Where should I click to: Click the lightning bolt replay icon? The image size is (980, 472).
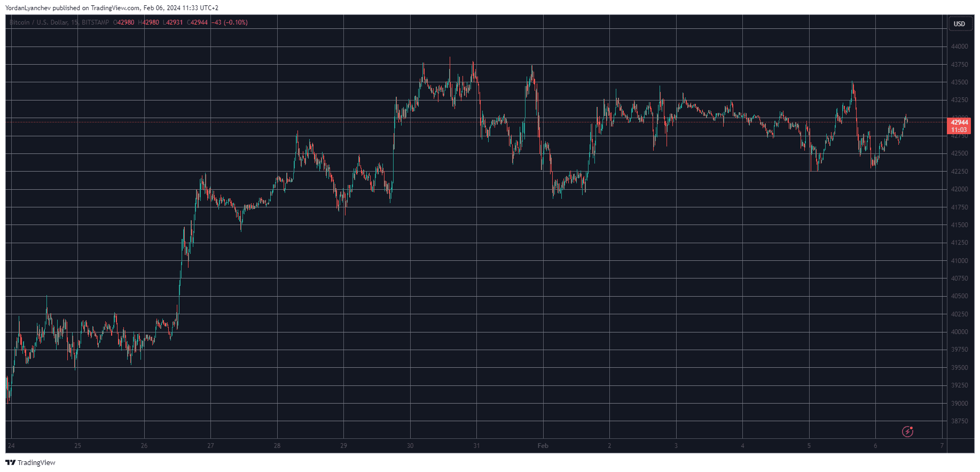tap(907, 431)
